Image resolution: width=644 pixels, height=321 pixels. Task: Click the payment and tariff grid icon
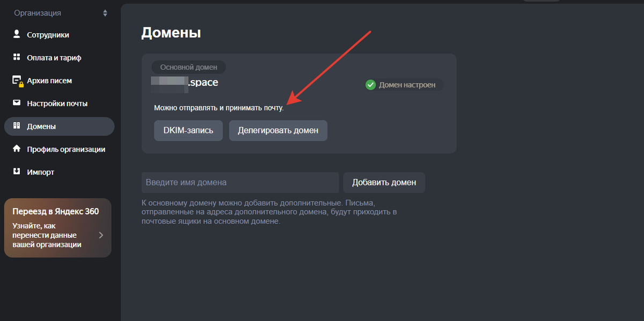(17, 57)
